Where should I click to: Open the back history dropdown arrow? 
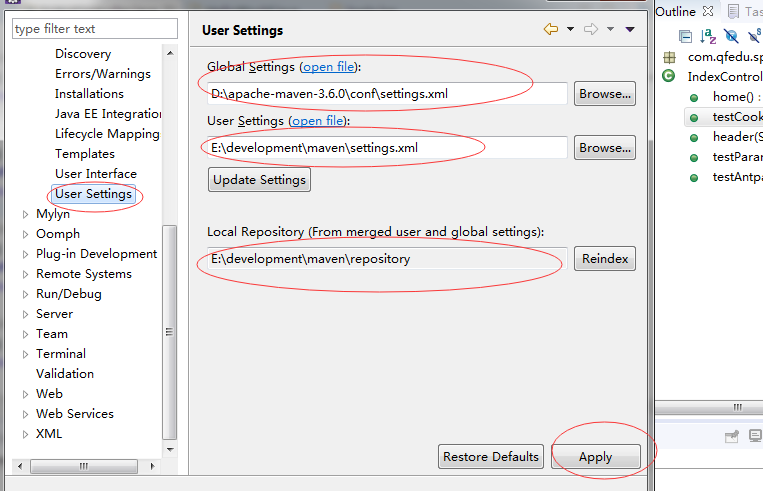click(x=570, y=30)
